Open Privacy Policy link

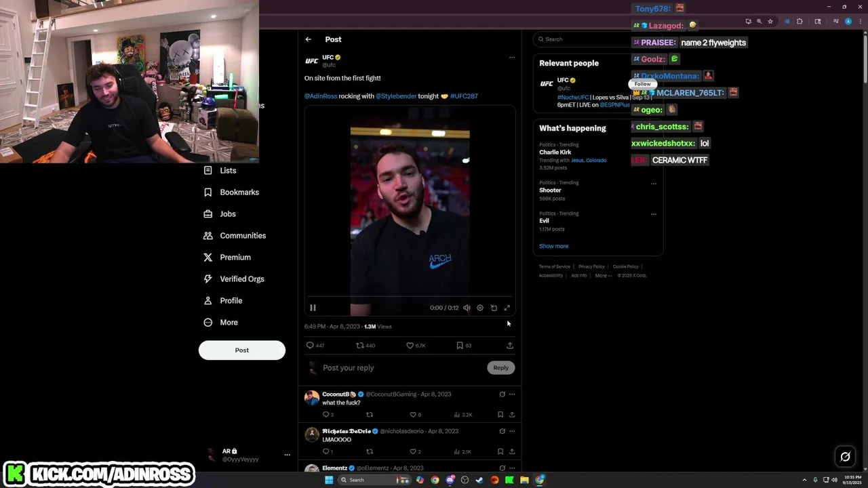click(591, 267)
